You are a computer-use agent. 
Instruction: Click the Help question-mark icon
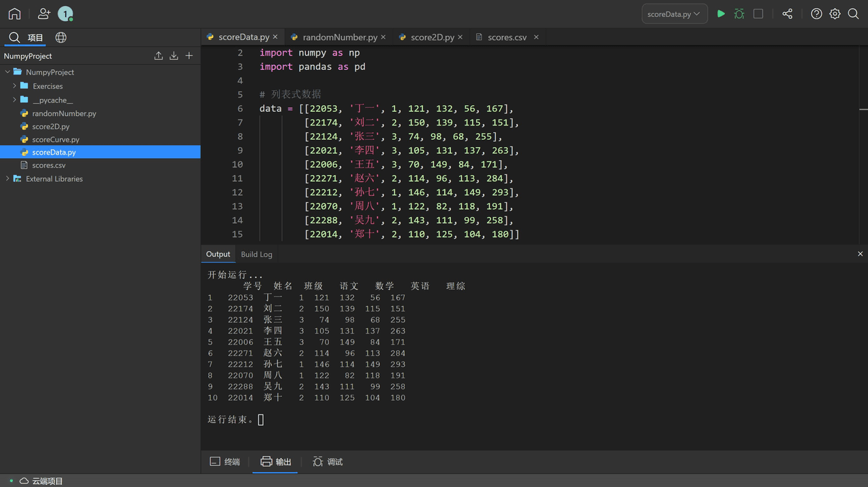(x=816, y=13)
